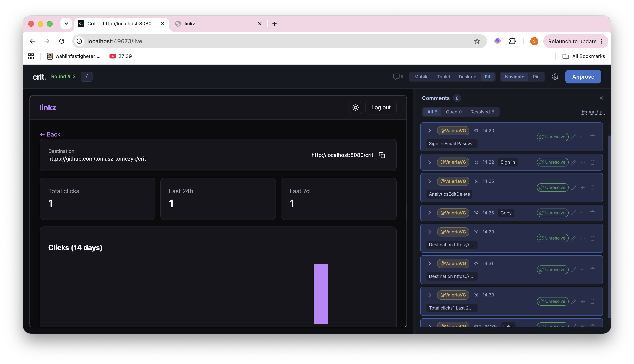The height and width of the screenshot is (364, 634).
Task: Unresolve the R7 14:31 comment
Action: 553,270
